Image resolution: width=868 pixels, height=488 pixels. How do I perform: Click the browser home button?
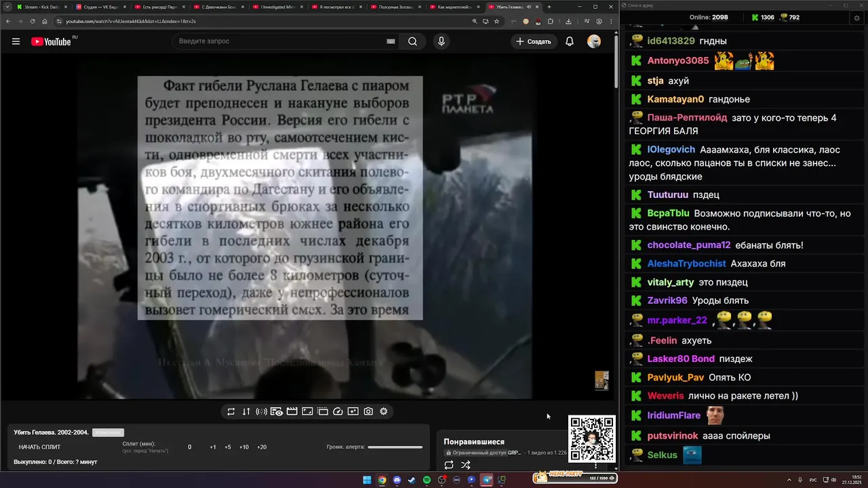[45, 21]
